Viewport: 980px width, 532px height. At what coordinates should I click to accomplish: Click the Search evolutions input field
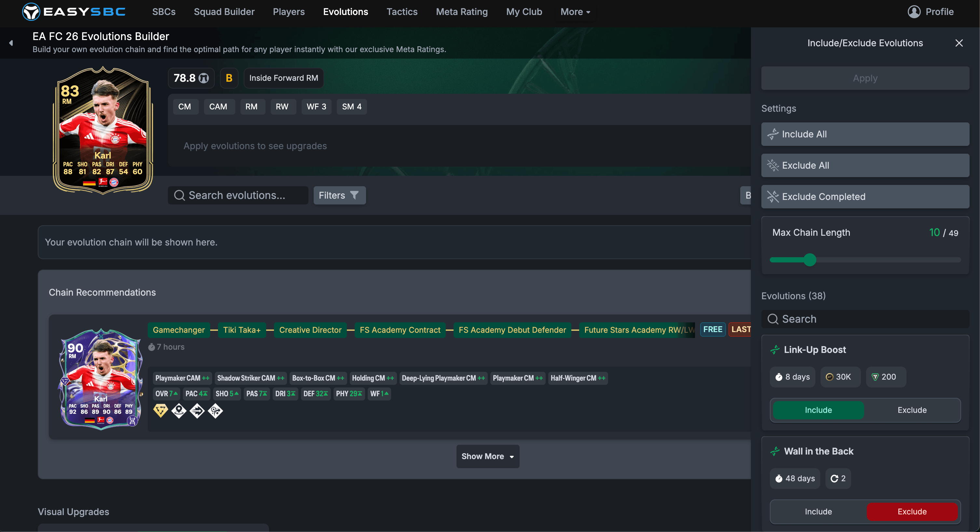(x=238, y=195)
